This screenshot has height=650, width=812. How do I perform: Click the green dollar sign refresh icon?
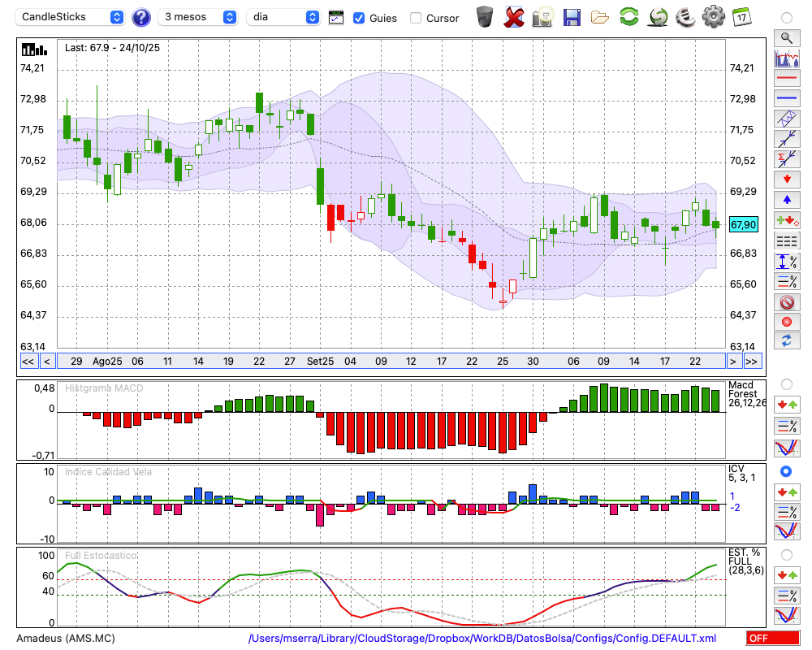[659, 17]
